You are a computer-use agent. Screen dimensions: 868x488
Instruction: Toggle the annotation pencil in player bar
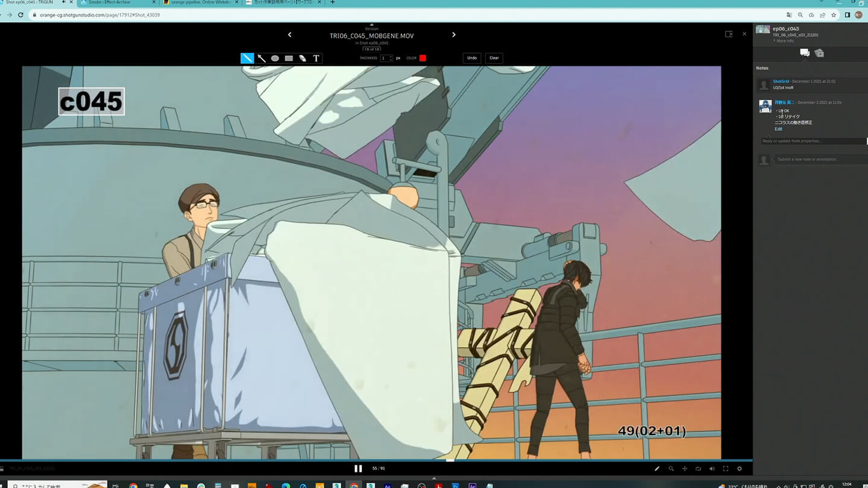click(657, 468)
